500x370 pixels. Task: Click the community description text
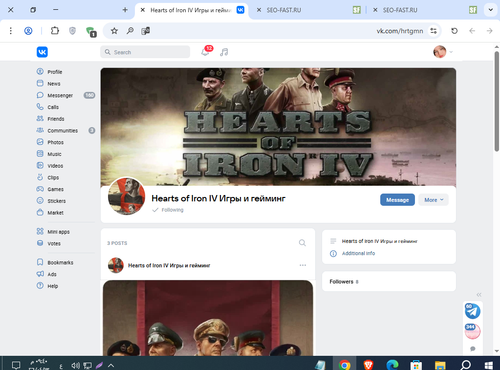[x=379, y=241]
